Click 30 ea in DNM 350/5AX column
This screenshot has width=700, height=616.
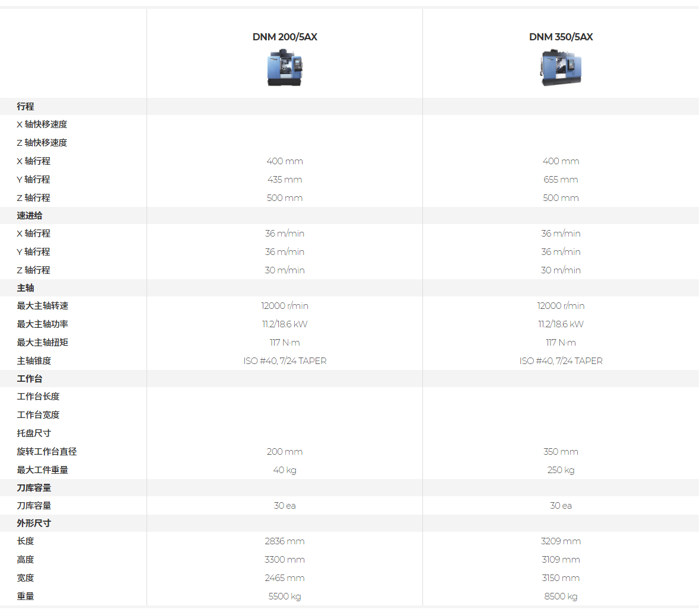pos(561,505)
